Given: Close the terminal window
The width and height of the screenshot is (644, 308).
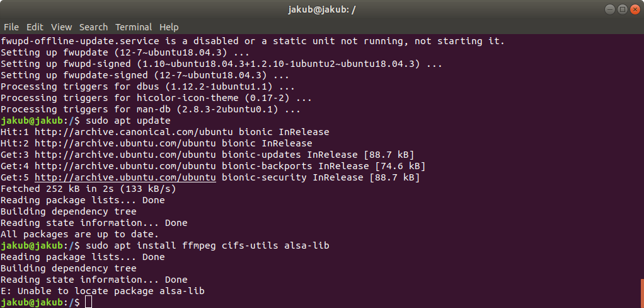Looking at the screenshot, I should click(635, 9).
